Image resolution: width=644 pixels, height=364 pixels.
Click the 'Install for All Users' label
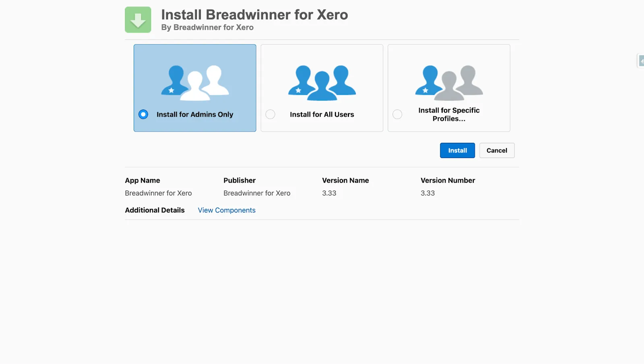tap(322, 115)
